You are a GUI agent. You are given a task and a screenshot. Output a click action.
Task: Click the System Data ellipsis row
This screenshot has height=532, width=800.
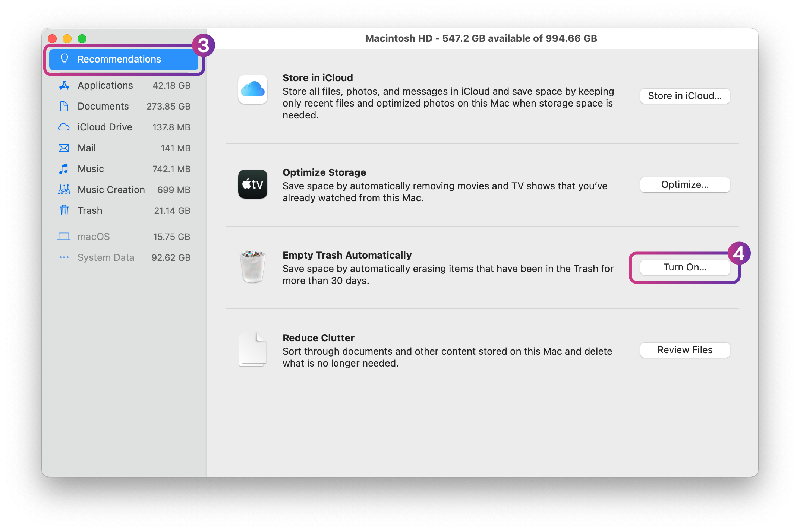[124, 257]
